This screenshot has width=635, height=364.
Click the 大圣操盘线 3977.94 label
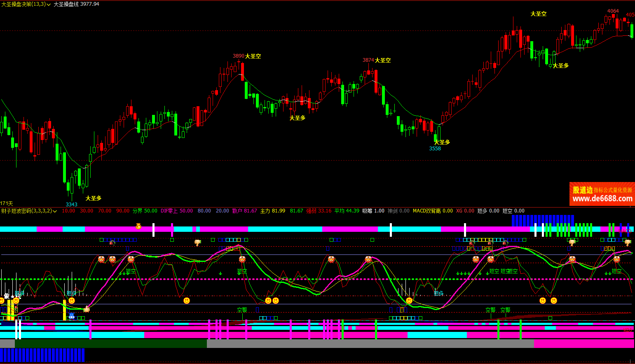(76, 4)
